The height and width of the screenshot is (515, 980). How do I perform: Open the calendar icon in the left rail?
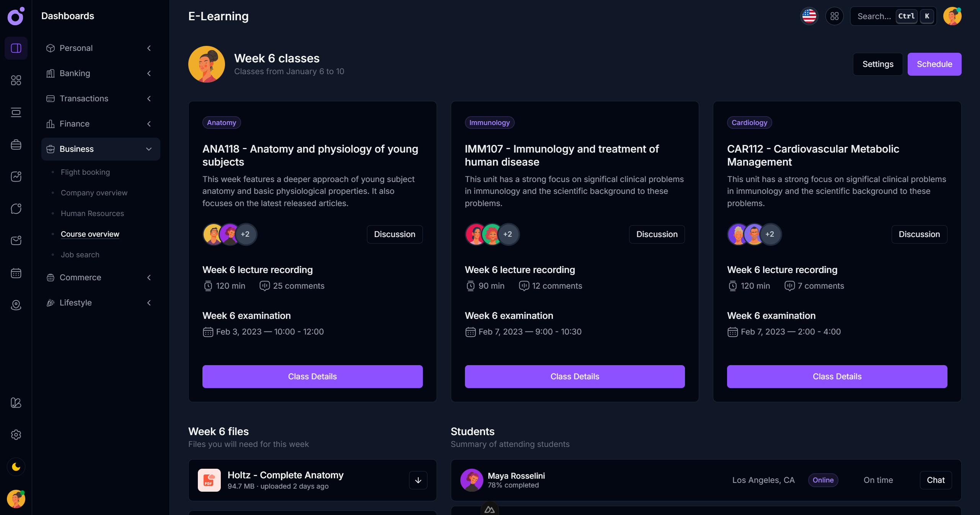[16, 273]
